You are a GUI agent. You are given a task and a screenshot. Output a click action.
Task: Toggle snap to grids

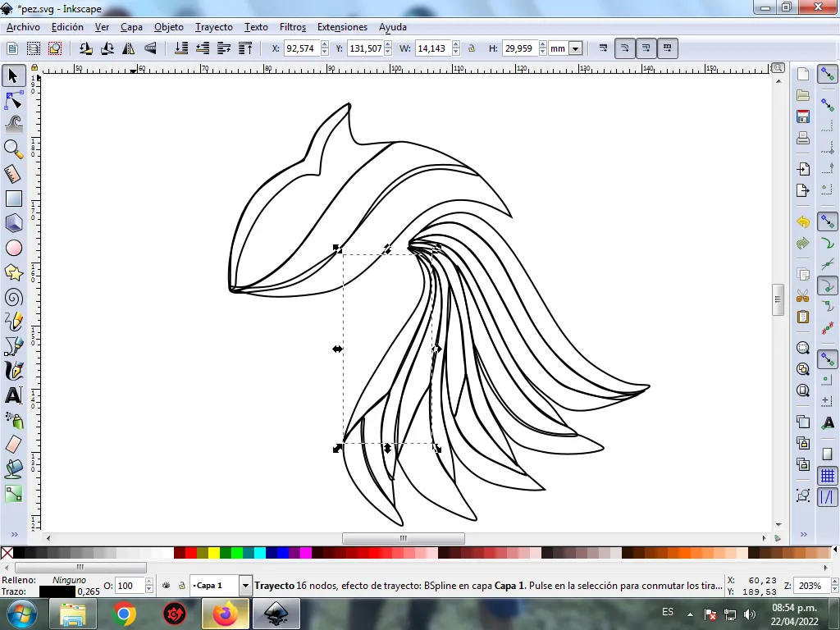tap(828, 476)
